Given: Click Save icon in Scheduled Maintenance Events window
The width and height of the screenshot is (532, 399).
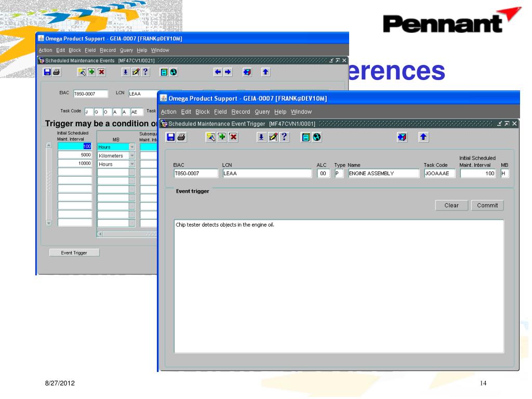Looking at the screenshot, I should tap(47, 72).
